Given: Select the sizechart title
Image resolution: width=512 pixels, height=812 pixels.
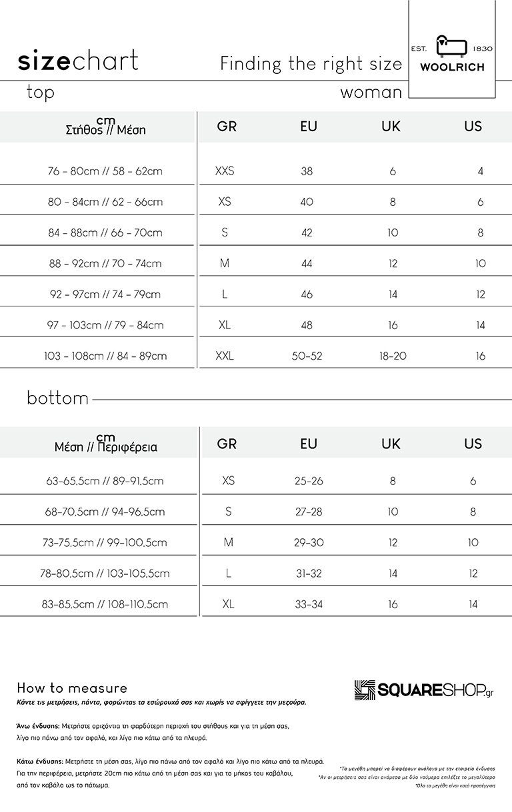Looking at the screenshot, I should (78, 61).
